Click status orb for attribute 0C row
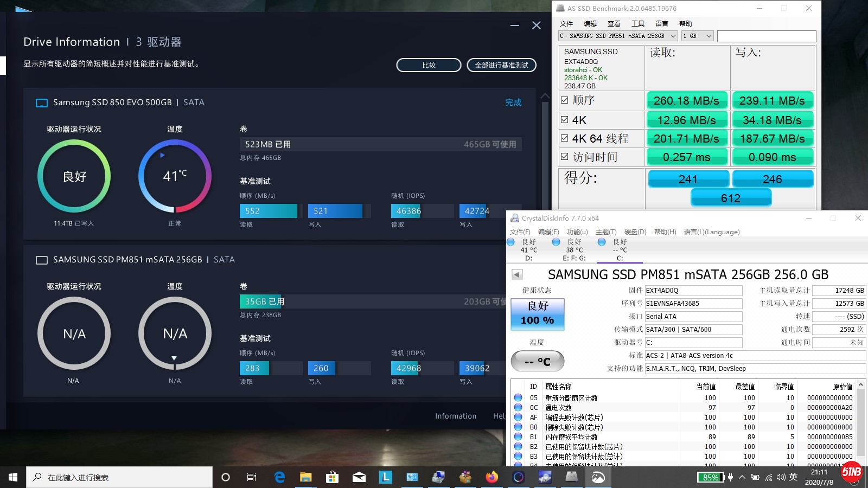Image resolution: width=868 pixels, height=488 pixels. click(x=518, y=407)
